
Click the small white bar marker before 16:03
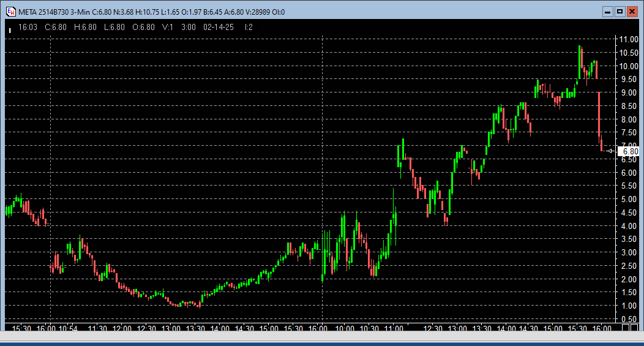tap(10, 30)
